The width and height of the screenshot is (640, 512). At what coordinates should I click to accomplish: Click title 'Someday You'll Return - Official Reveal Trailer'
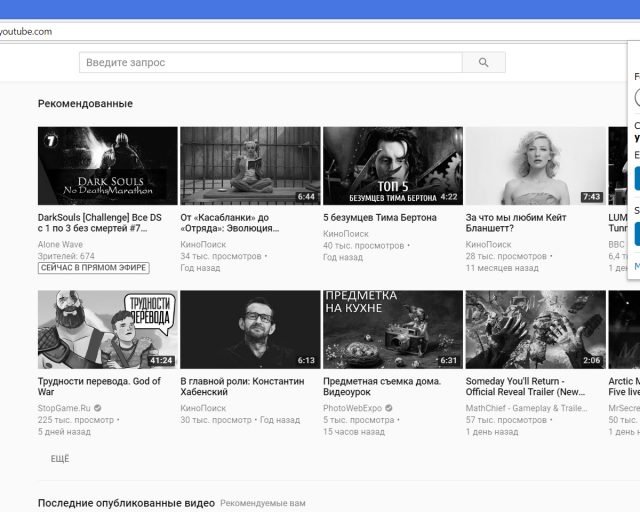(x=525, y=387)
